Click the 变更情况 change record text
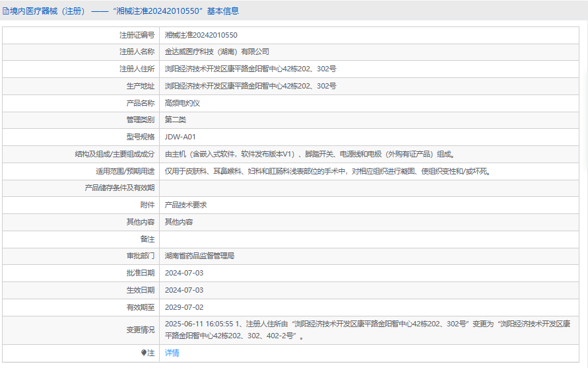 (368, 330)
